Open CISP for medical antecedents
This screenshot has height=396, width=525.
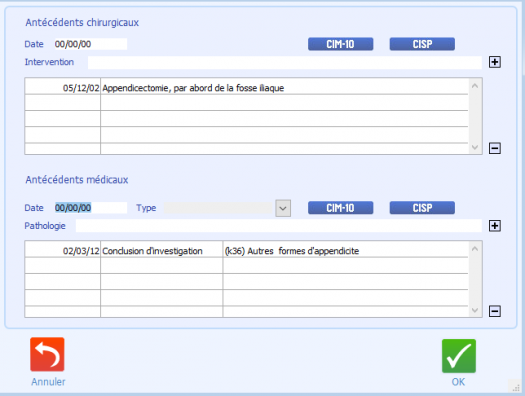tap(422, 208)
